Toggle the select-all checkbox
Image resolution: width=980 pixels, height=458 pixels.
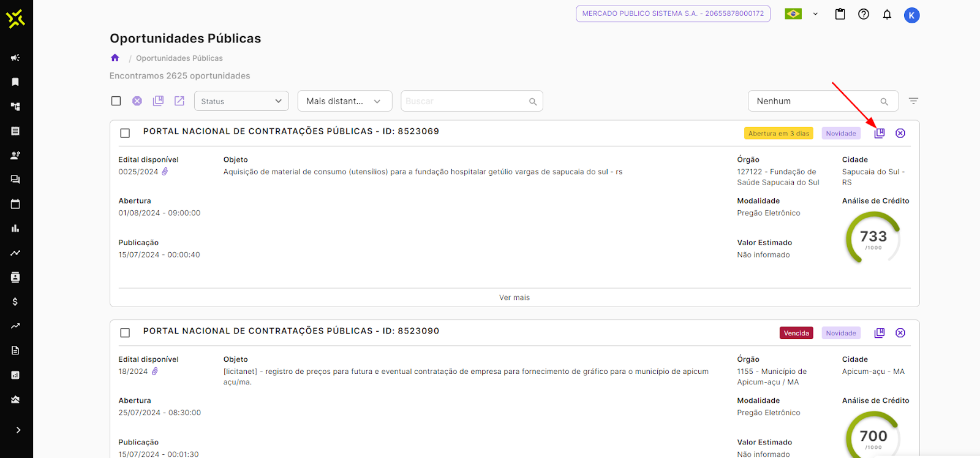tap(116, 101)
